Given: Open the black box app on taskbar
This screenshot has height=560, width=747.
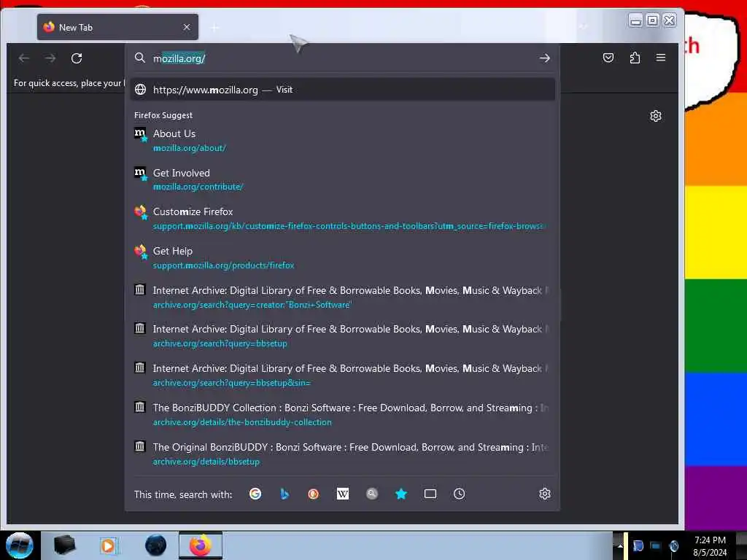Looking at the screenshot, I should click(65, 545).
